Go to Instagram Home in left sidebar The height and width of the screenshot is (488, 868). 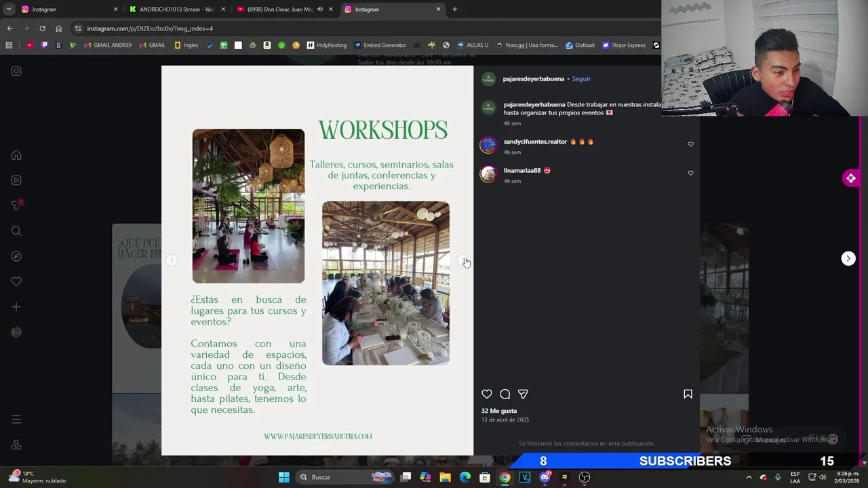tap(16, 155)
